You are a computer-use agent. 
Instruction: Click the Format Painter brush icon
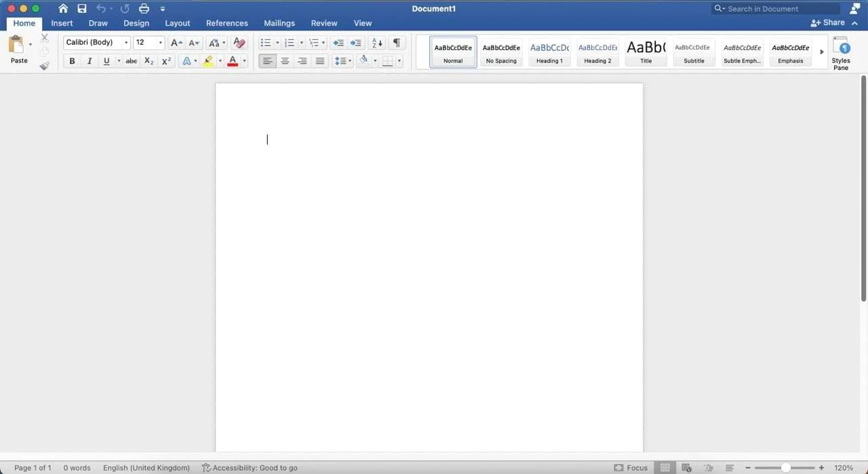click(x=45, y=66)
